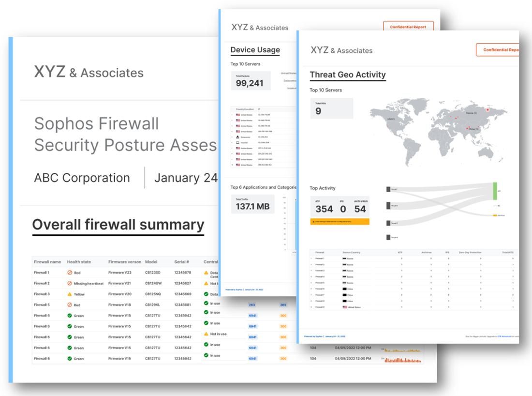532x396 pixels.
Task: Click the large red dot over eastern Russia
Action: pos(488,110)
